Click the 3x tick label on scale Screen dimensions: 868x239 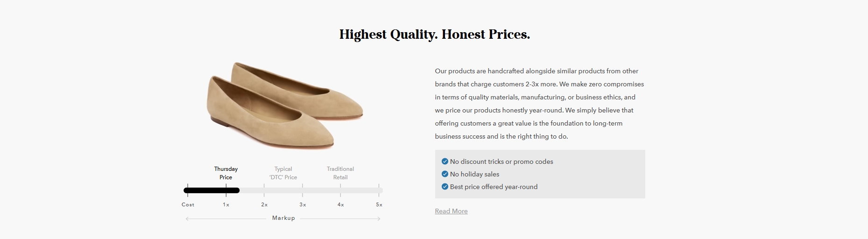[x=303, y=205]
